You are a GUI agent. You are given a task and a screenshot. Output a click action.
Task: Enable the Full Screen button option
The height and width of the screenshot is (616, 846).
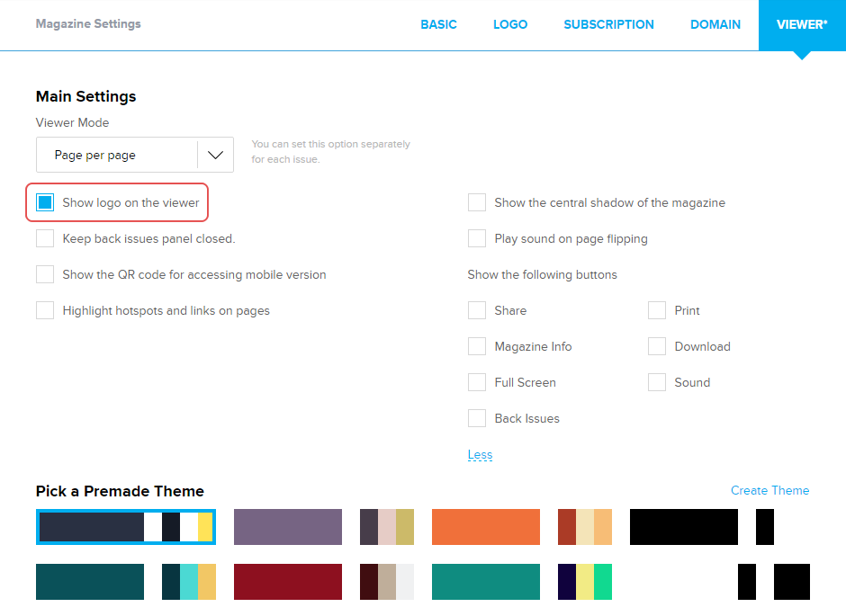[x=477, y=382]
